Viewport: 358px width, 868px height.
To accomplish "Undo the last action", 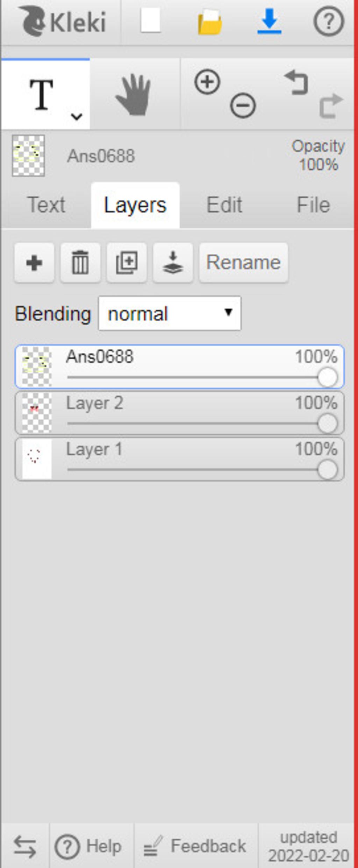I will [296, 82].
